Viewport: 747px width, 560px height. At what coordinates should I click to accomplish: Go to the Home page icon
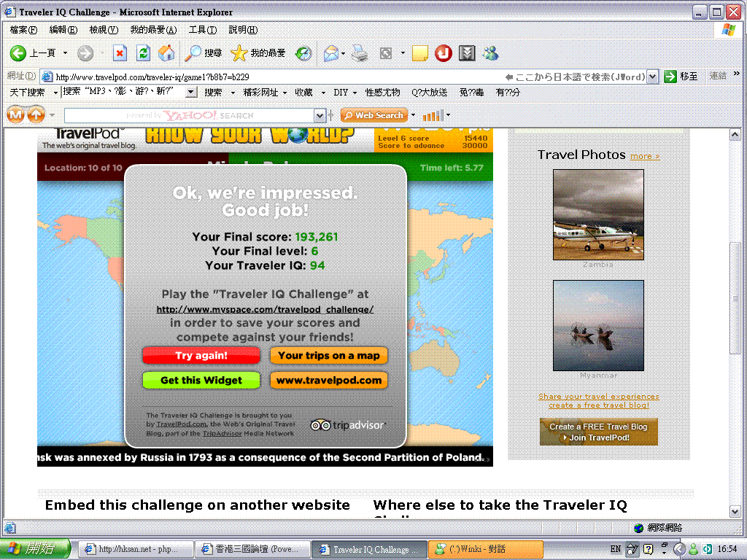click(x=166, y=52)
